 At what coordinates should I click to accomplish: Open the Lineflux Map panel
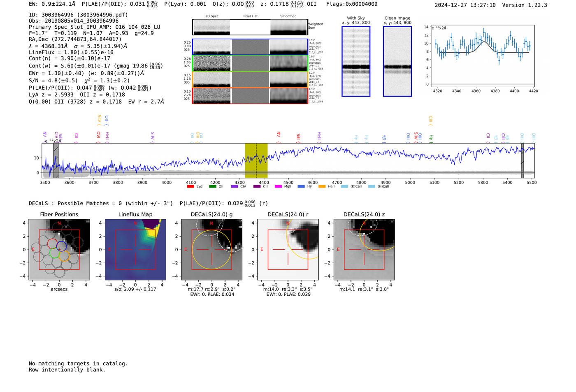coord(135,250)
